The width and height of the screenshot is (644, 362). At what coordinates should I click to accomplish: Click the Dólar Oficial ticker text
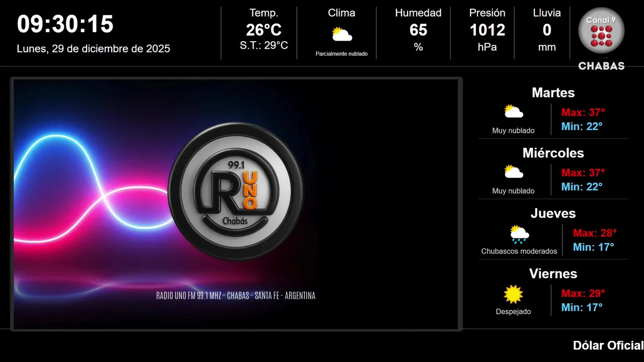(608, 345)
